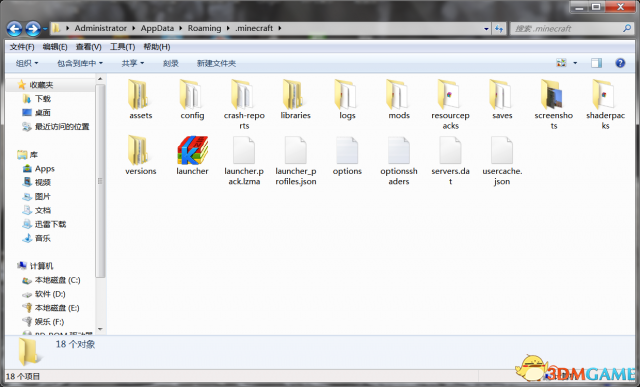
Task: Open 本地磁盘 (C:) drive
Action: [x=57, y=280]
